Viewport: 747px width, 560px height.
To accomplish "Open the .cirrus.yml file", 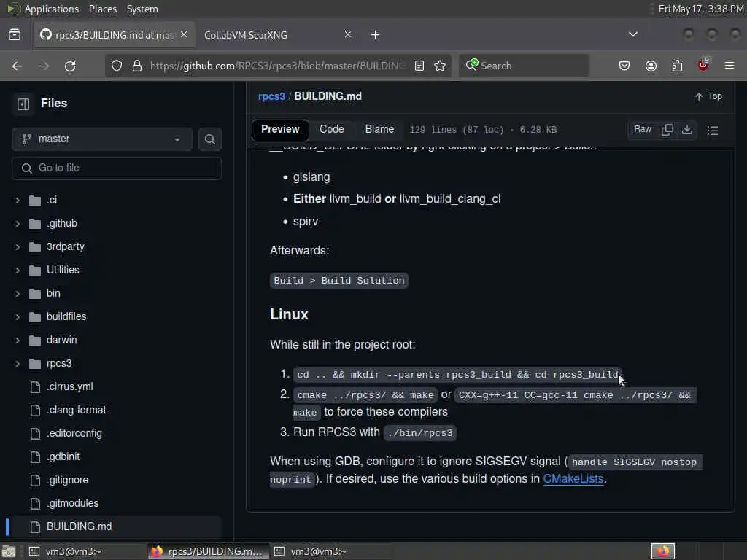I will (69, 386).
